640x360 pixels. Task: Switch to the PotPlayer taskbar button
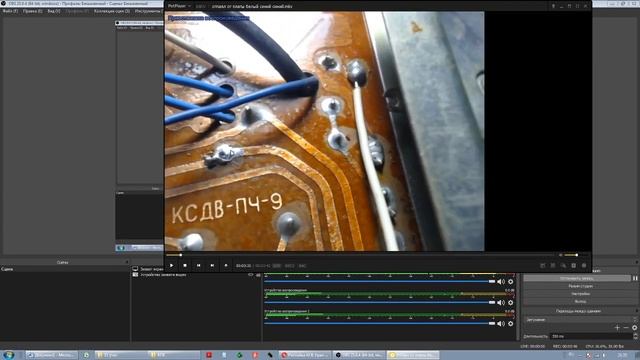[x=413, y=355]
